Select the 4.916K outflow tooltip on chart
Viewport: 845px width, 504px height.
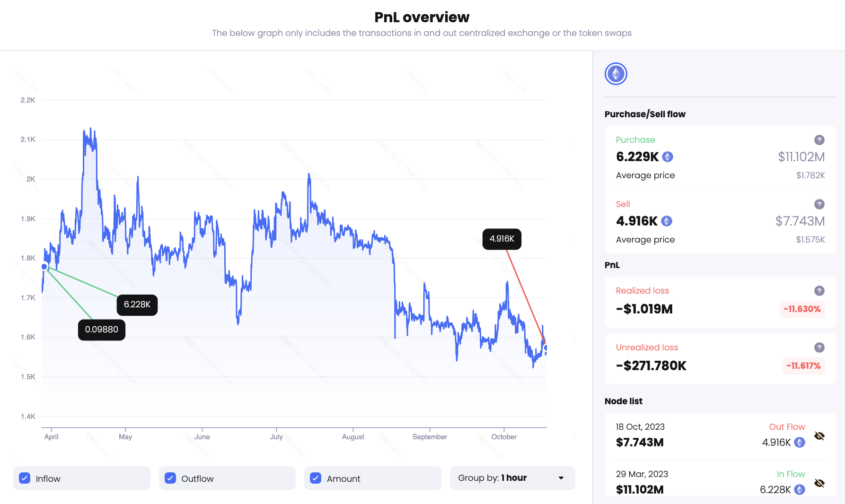[x=502, y=239]
